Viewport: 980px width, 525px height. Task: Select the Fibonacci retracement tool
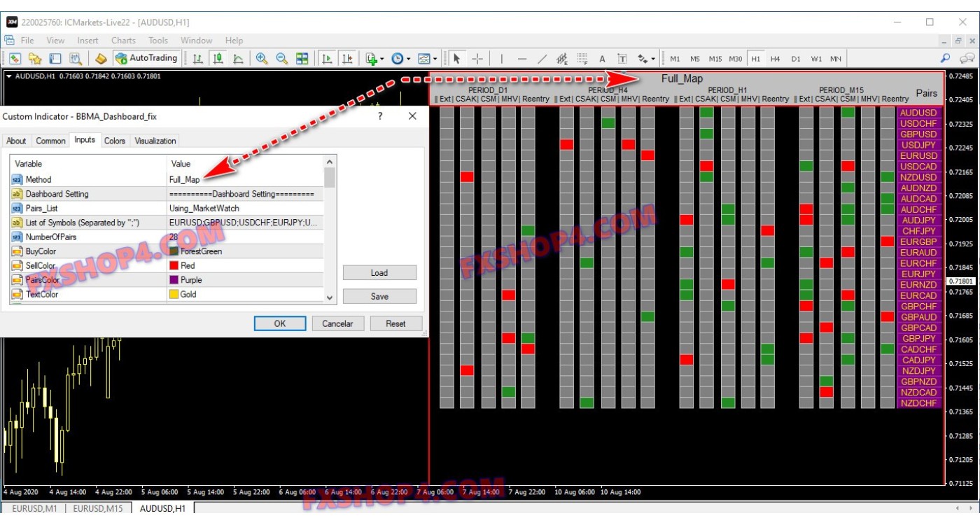point(584,58)
